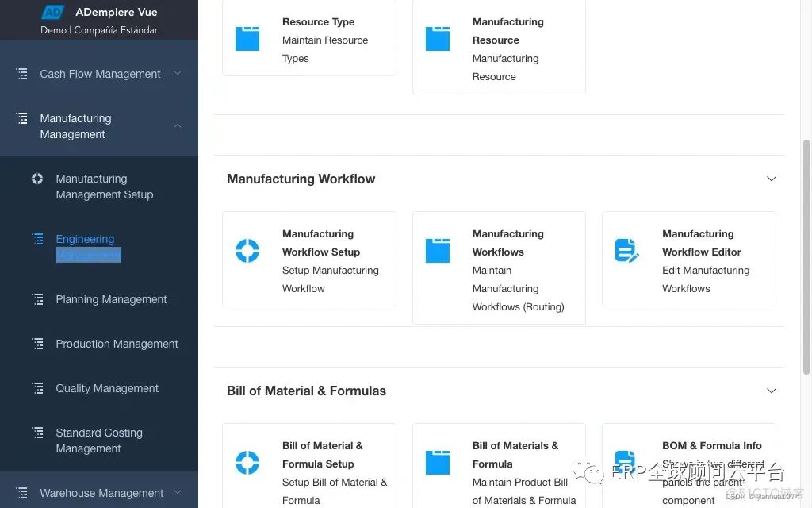This screenshot has height=508, width=812.
Task: Click the Resource Type window icon
Action: pos(247,39)
